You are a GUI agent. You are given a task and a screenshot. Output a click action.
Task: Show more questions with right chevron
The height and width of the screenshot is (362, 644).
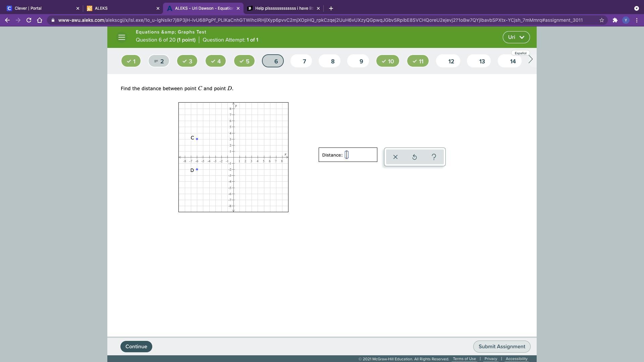click(x=530, y=60)
